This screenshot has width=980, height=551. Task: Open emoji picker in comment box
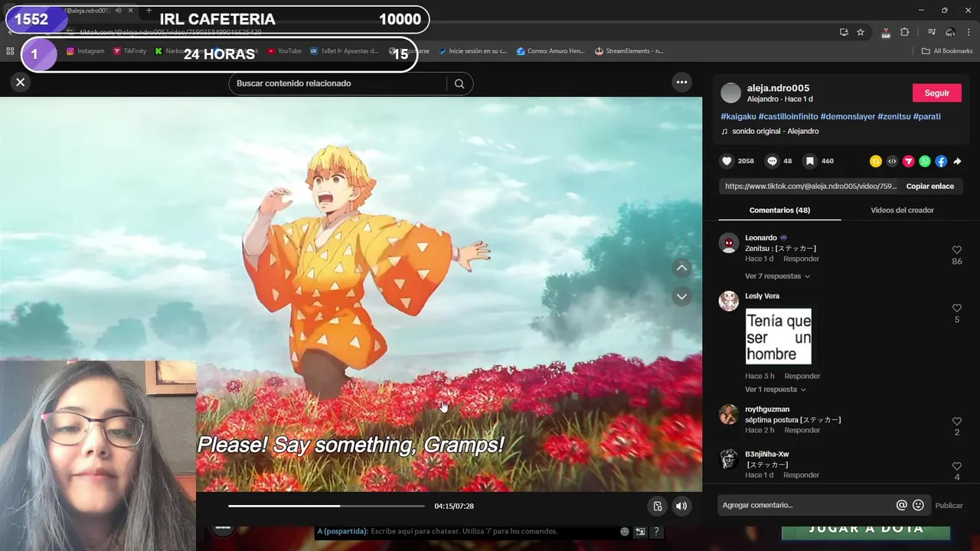pyautogui.click(x=918, y=505)
